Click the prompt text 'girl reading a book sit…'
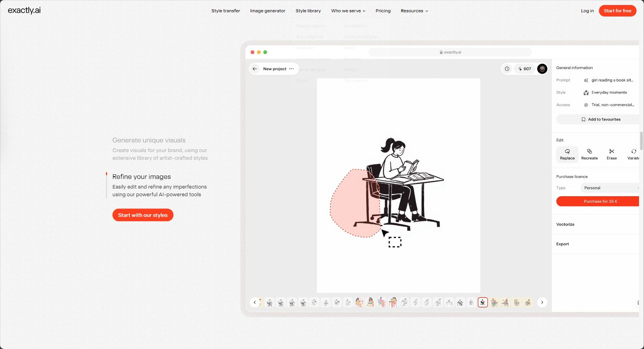The height and width of the screenshot is (349, 644). tap(612, 80)
